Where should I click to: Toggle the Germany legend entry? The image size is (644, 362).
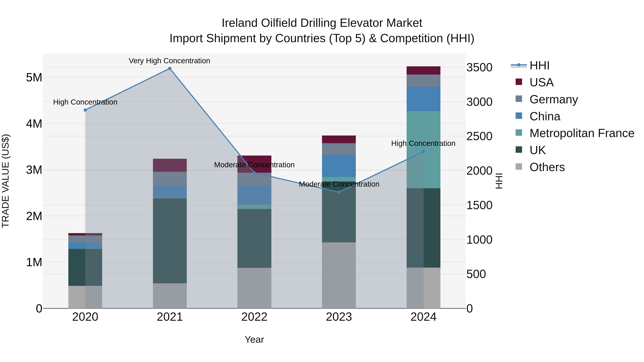point(547,99)
